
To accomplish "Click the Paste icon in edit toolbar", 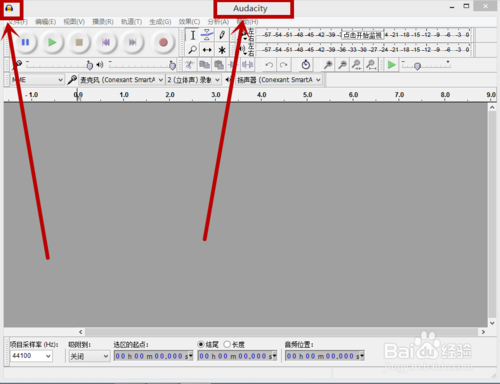I will [219, 65].
